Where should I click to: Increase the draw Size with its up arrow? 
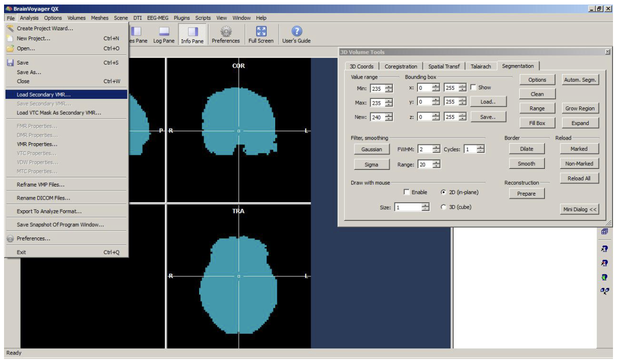point(425,205)
